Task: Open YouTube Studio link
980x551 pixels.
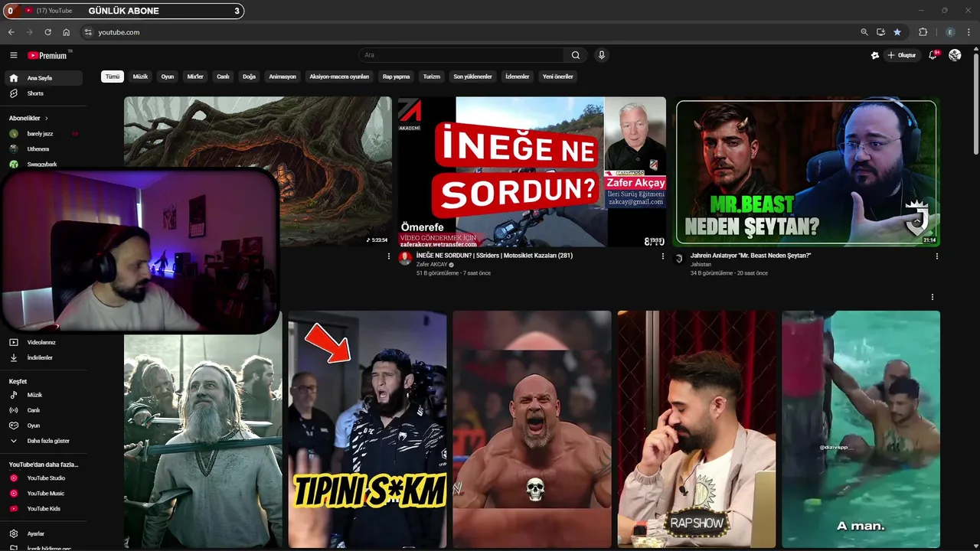Action: [43, 478]
